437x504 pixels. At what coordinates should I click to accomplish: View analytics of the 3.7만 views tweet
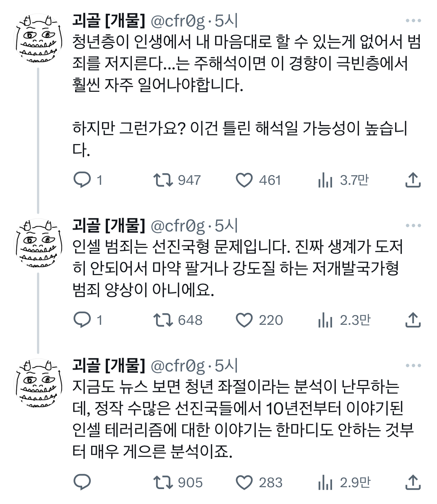click(325, 180)
